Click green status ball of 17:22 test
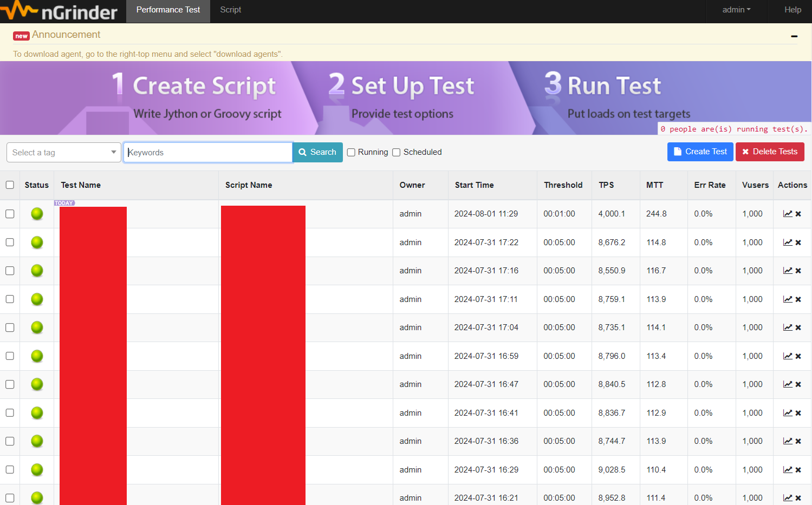 click(37, 242)
